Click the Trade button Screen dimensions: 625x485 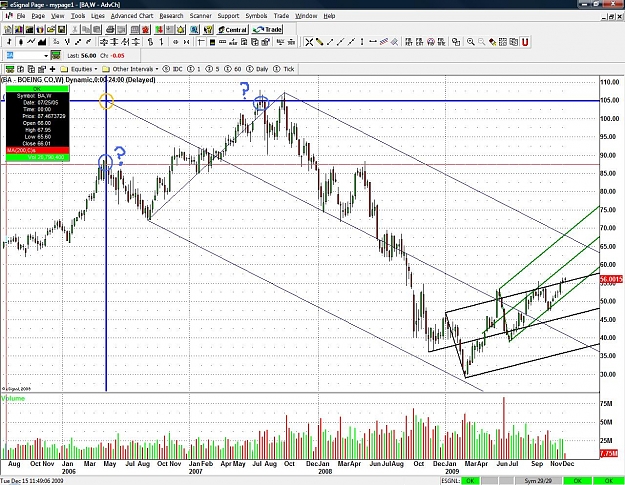pyautogui.click(x=267, y=29)
